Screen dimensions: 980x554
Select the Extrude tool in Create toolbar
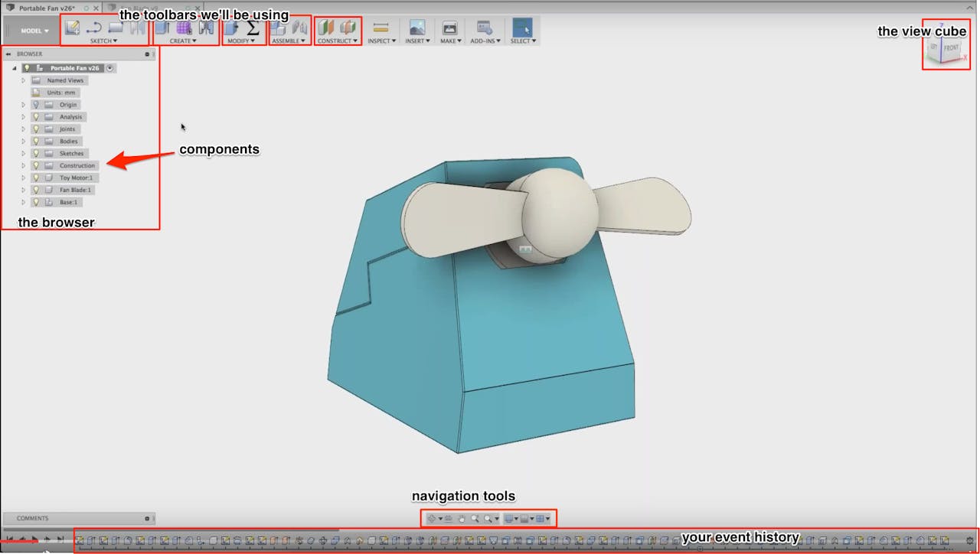pyautogui.click(x=161, y=29)
